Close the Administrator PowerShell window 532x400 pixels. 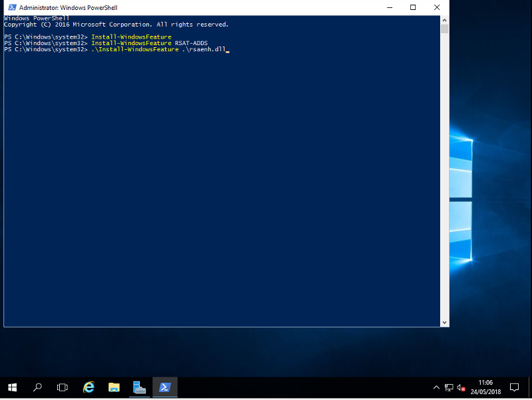pyautogui.click(x=436, y=7)
